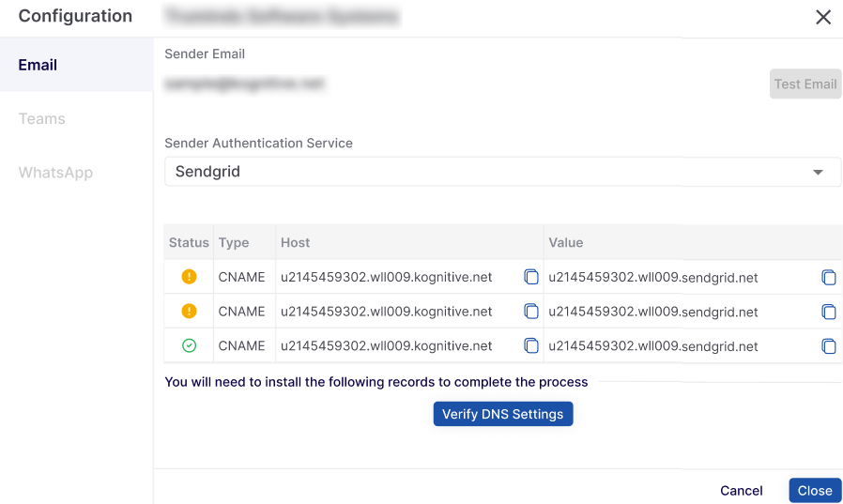
Task: Copy the host in the second CNAME row
Action: tap(531, 312)
